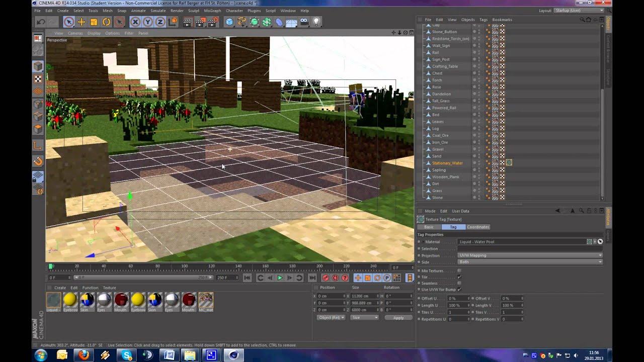This screenshot has width=644, height=362.
Task: Click the Offset U field
Action: tap(458, 299)
